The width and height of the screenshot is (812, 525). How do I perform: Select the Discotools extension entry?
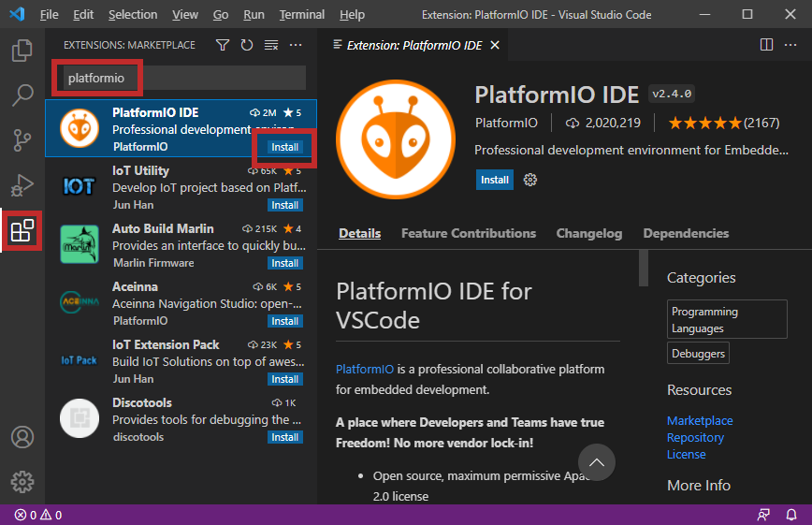(181, 420)
